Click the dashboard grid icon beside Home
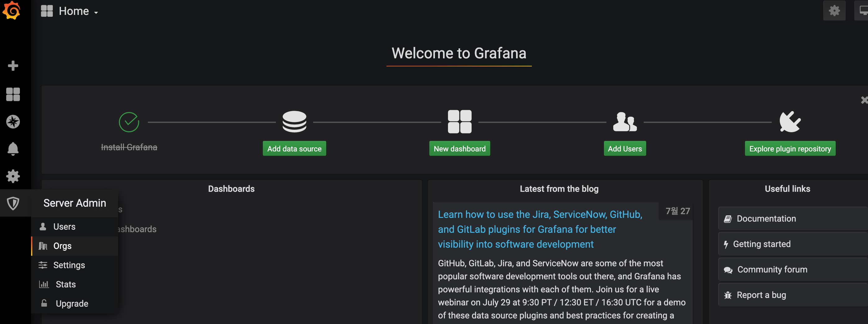Screen dimensions: 868x324 (x=47, y=11)
